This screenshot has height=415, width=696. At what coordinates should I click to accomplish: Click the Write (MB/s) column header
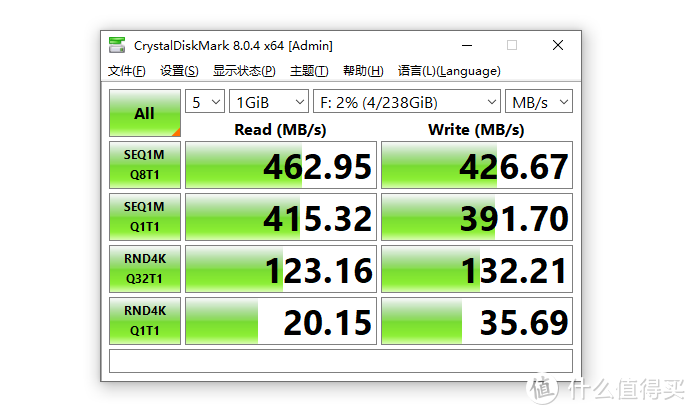[476, 130]
